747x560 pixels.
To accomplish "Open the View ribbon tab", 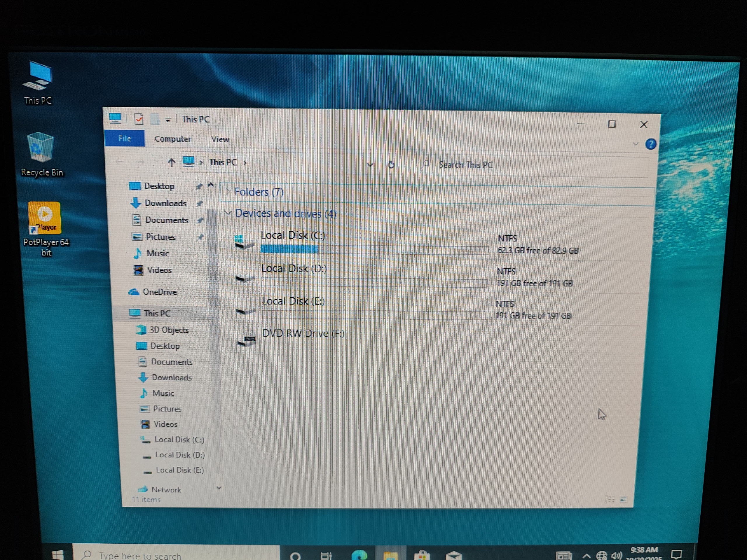I will [x=220, y=139].
